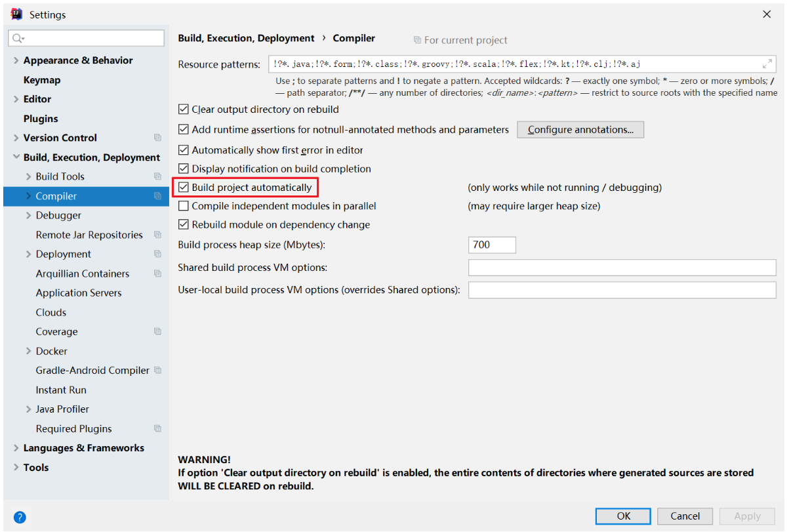Click the help question mark icon
The width and height of the screenshot is (789, 532).
20,517
